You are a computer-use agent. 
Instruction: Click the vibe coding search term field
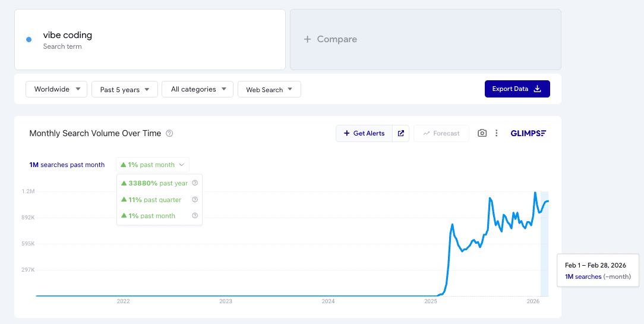coord(150,39)
